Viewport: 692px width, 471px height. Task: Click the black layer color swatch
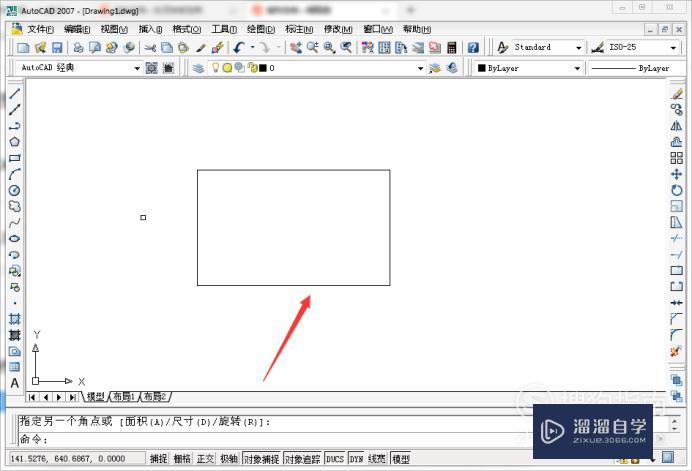tap(263, 68)
